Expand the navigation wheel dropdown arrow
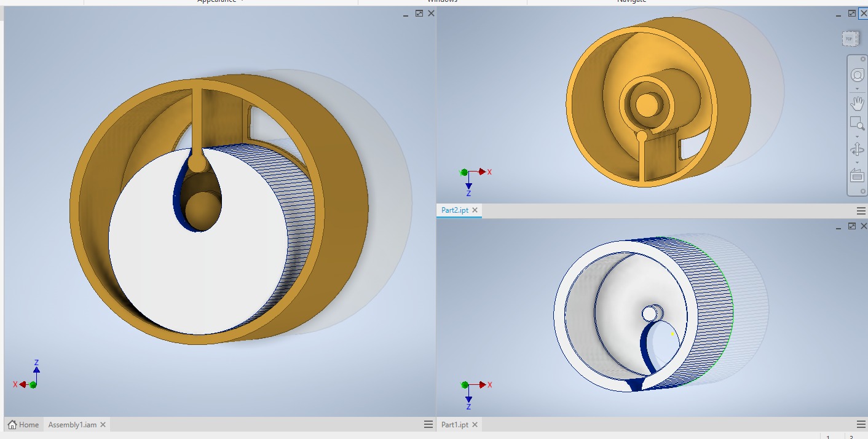868x439 pixels. [857, 89]
